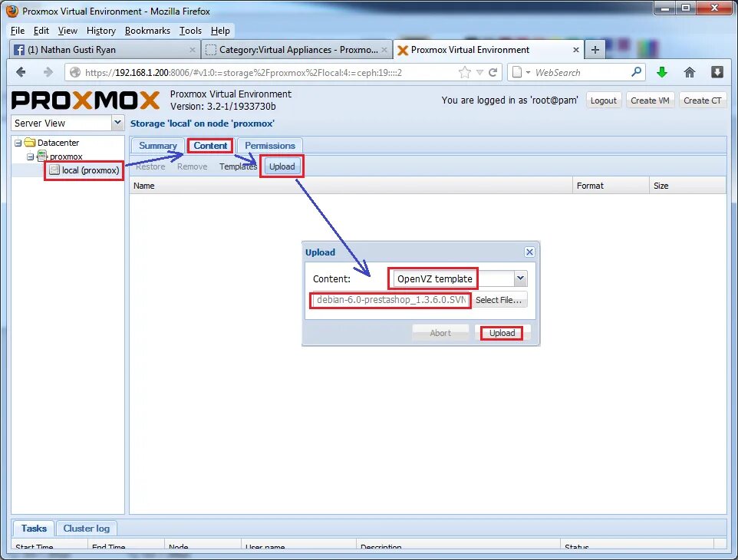This screenshot has width=738, height=560.
Task: Switch to the Summary tab
Action: click(x=158, y=146)
